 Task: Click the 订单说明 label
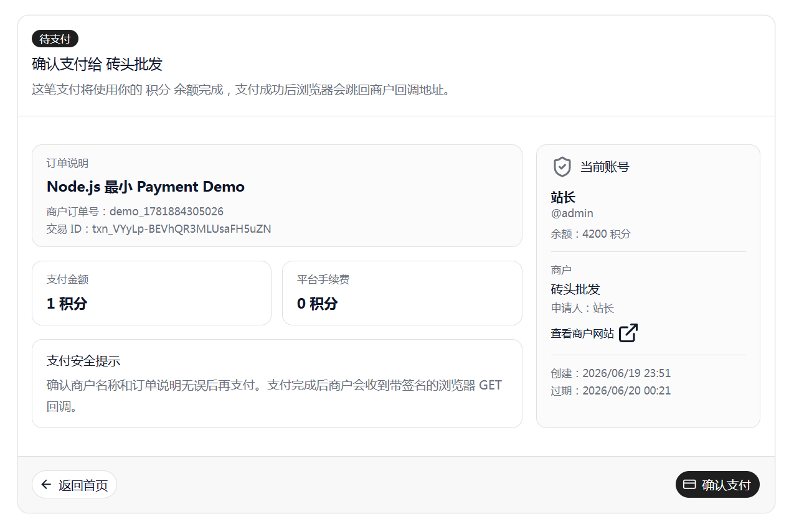(67, 163)
